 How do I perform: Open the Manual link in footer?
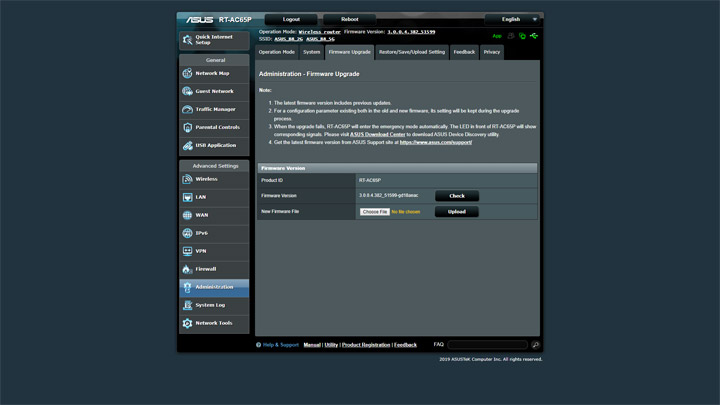tap(312, 345)
